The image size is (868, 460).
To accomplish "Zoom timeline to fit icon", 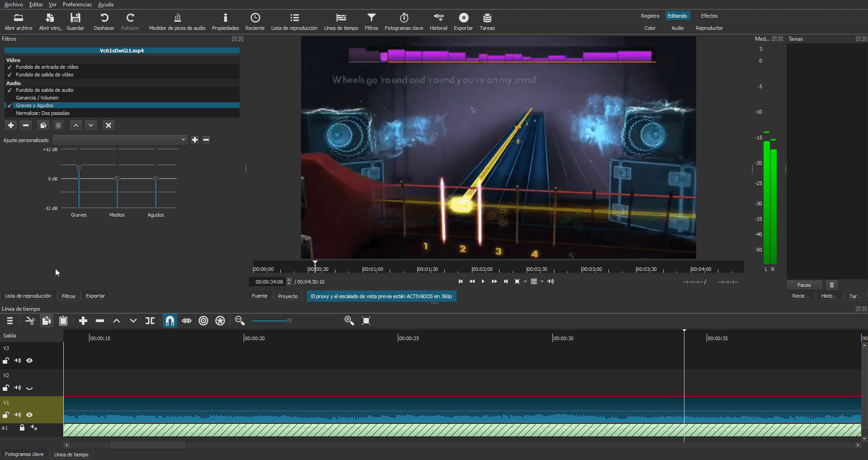I will pyautogui.click(x=366, y=321).
